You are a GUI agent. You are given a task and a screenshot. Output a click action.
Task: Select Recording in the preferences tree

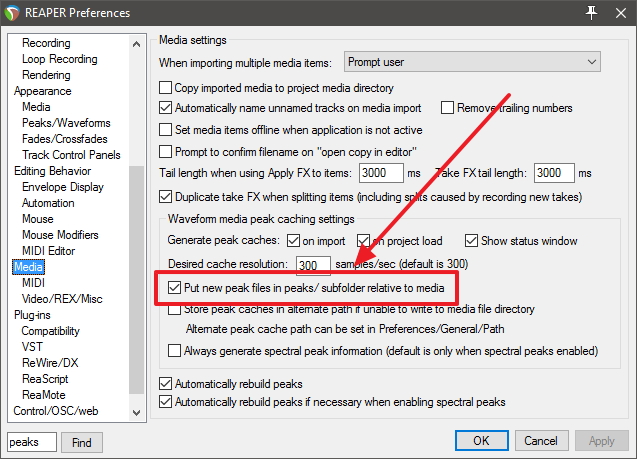click(x=46, y=43)
